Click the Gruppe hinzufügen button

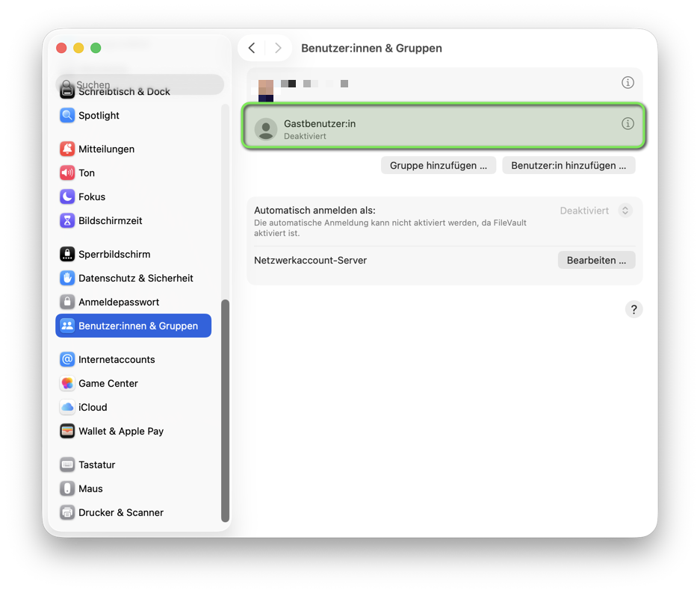click(439, 166)
